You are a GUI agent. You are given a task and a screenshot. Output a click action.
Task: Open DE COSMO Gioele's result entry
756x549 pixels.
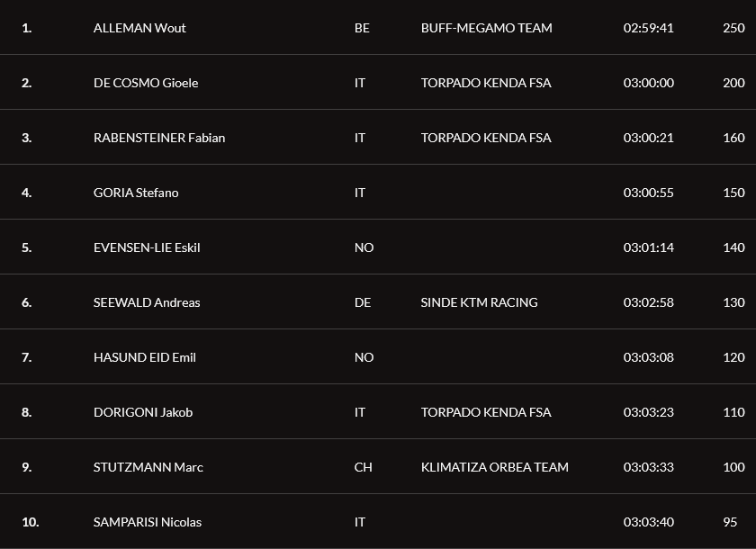[x=146, y=83]
